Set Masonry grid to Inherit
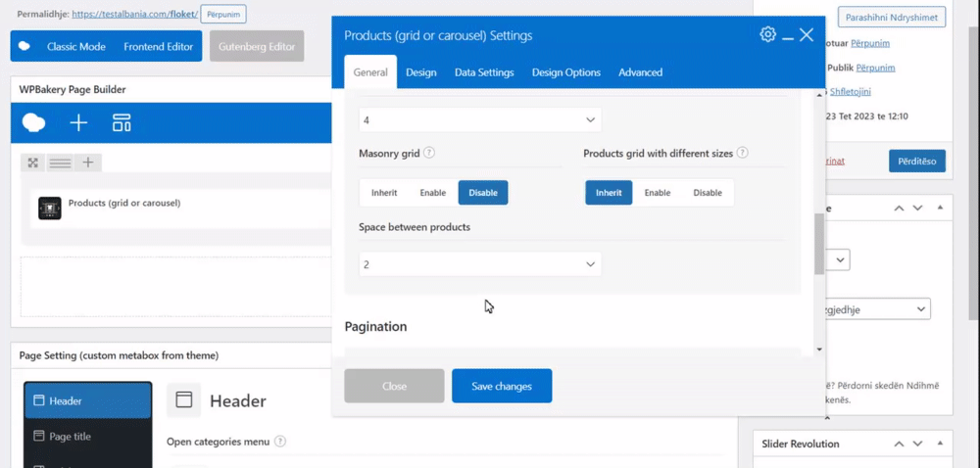Viewport: 980px width, 468px height. coord(384,193)
